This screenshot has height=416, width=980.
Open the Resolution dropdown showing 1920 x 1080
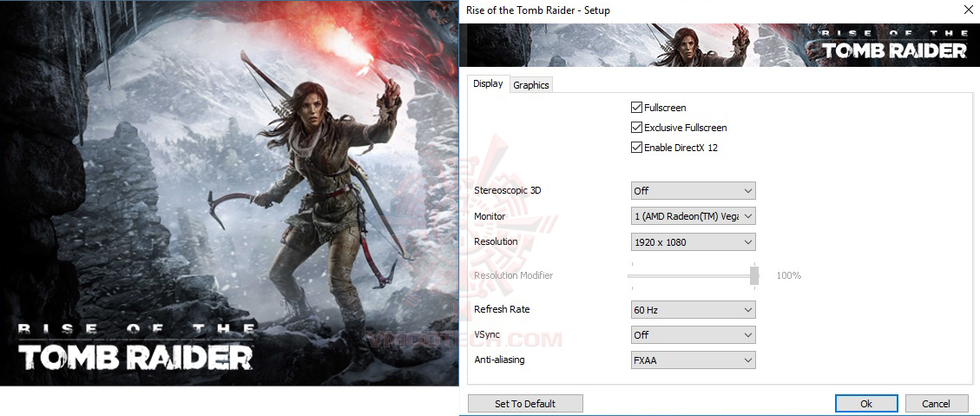point(694,241)
